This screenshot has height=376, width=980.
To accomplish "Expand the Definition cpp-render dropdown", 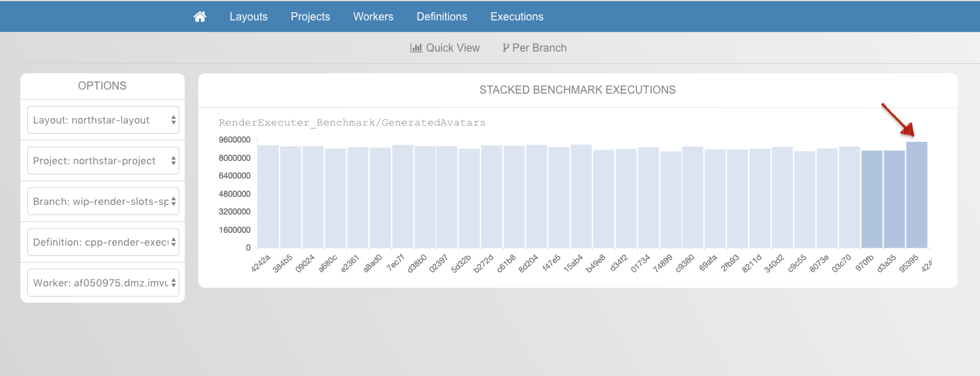I will coord(103,242).
